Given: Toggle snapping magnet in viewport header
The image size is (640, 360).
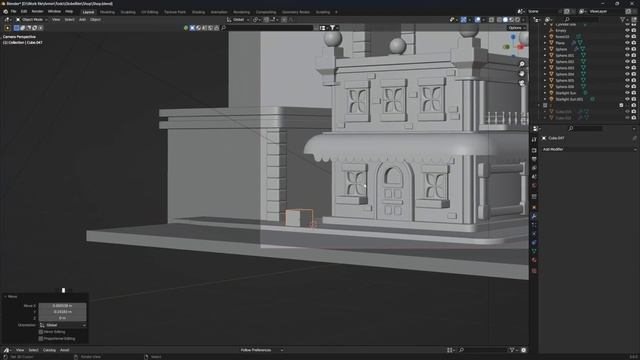Looking at the screenshot, I should tap(266, 20).
